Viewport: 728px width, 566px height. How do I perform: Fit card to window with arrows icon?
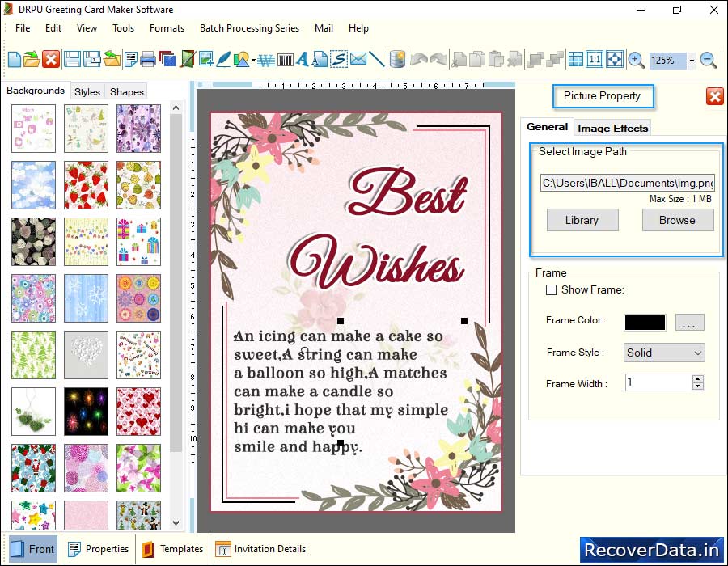pyautogui.click(x=615, y=60)
